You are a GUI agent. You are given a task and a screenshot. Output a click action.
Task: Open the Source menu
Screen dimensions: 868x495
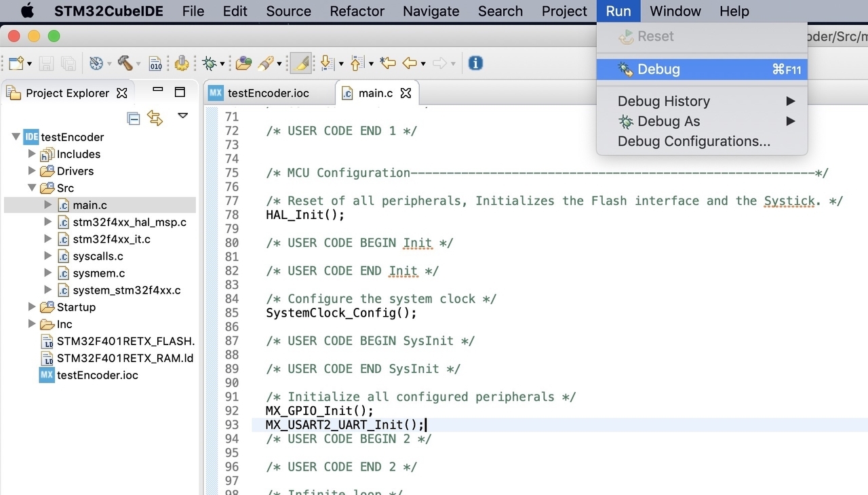click(289, 12)
